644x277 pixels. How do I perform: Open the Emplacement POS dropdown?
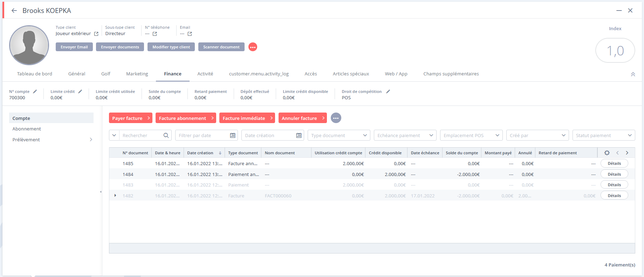click(x=471, y=135)
